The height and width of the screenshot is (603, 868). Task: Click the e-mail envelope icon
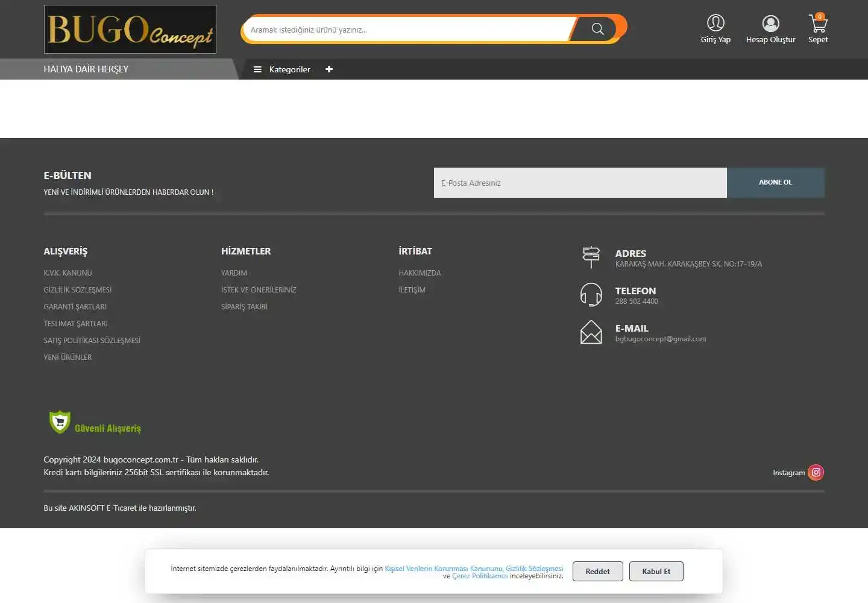coord(591,332)
